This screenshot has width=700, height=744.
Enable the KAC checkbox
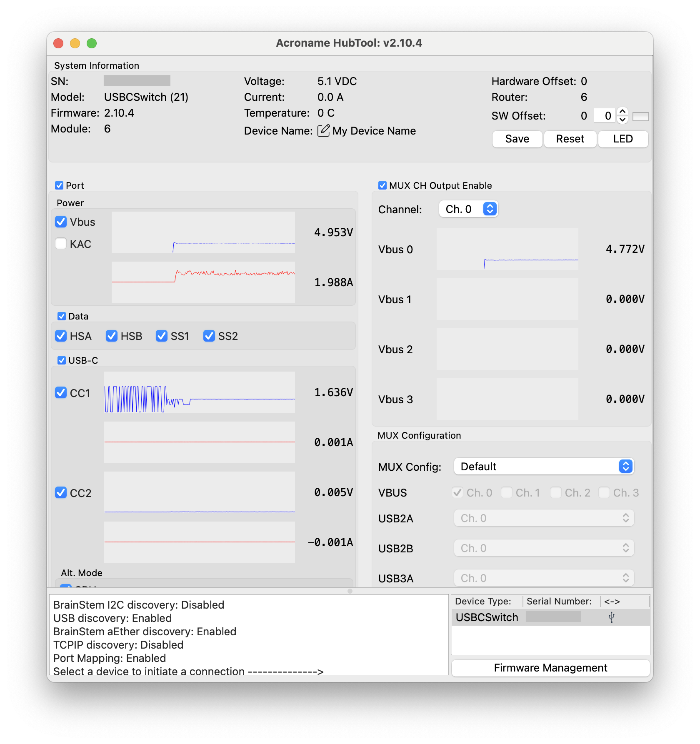pyautogui.click(x=61, y=243)
